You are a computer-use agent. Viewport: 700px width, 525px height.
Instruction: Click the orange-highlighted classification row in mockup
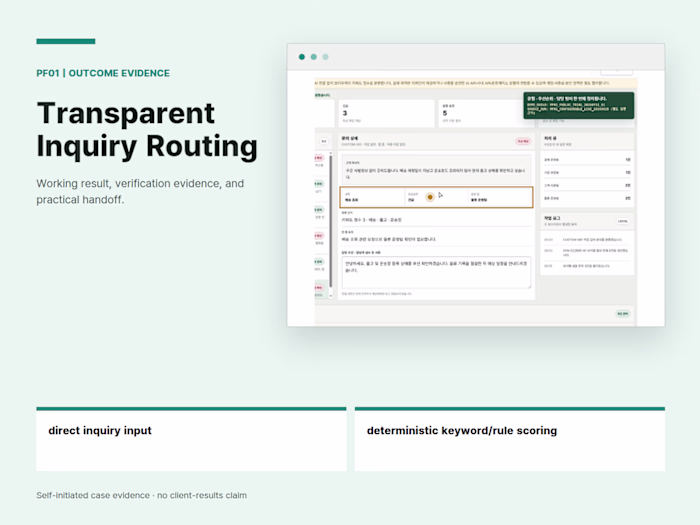(436, 197)
